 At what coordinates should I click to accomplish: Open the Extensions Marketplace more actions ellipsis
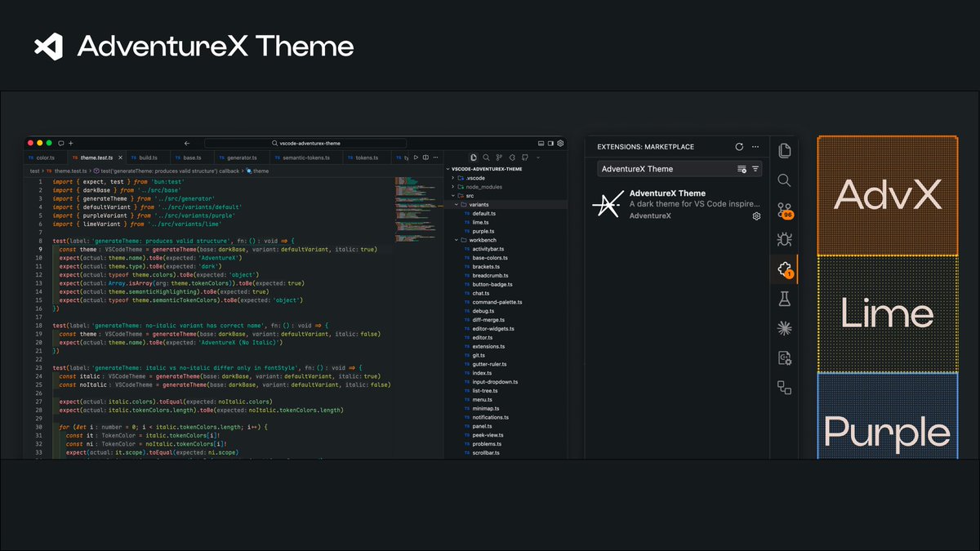[756, 147]
